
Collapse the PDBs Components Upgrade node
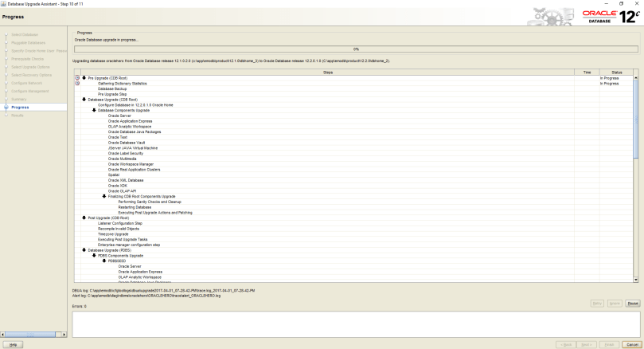(x=95, y=255)
